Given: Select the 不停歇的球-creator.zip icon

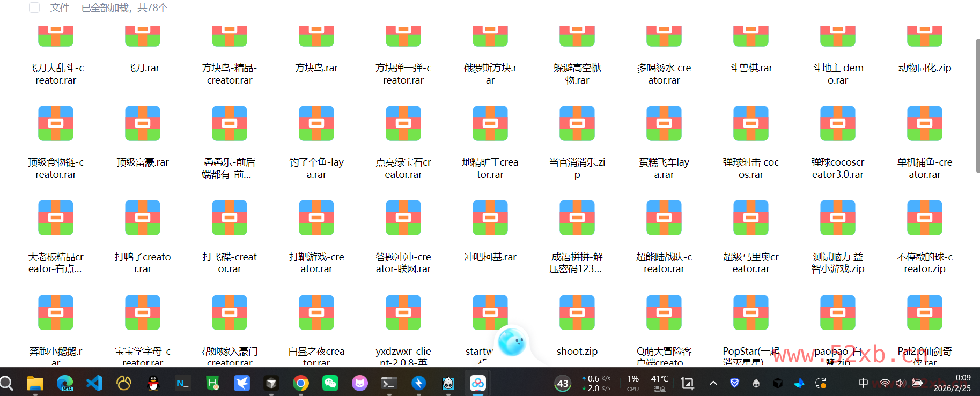Looking at the screenshot, I should (x=925, y=218).
